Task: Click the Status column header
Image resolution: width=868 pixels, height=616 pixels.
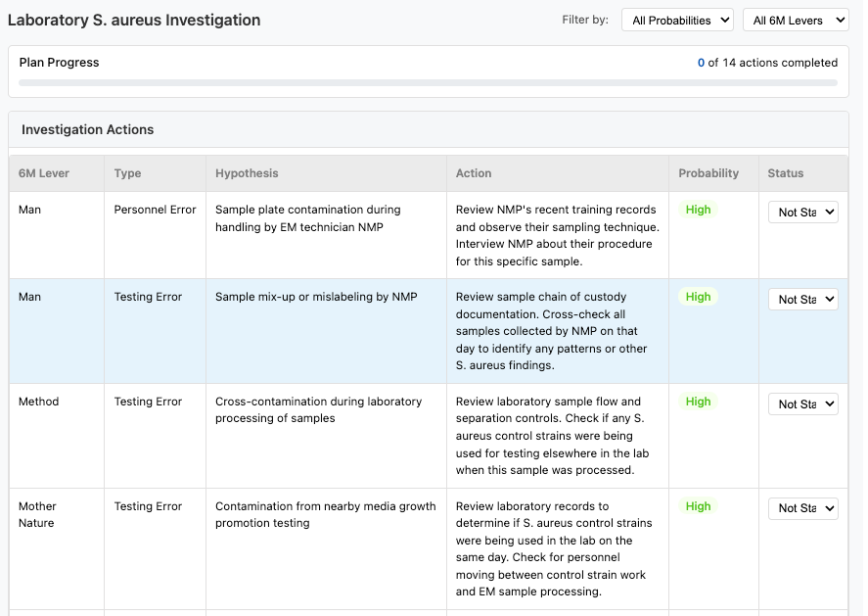Action: [x=785, y=173]
